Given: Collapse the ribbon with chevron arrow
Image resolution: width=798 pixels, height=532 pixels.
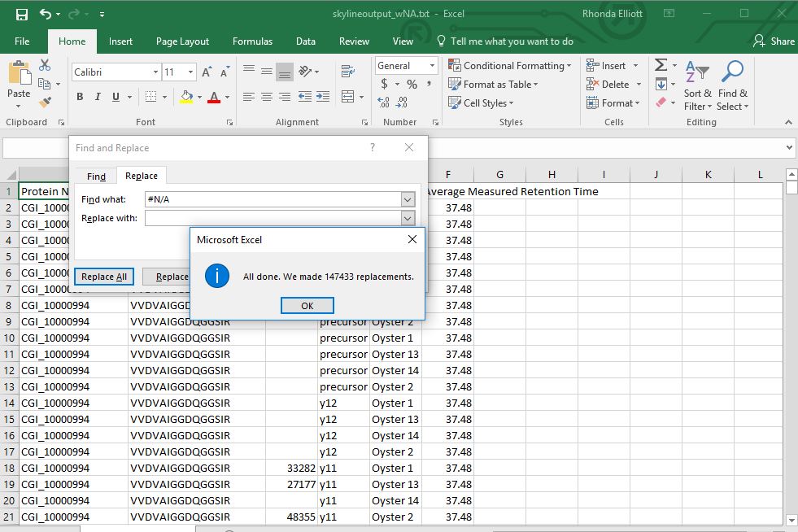Looking at the screenshot, I should click(x=788, y=122).
